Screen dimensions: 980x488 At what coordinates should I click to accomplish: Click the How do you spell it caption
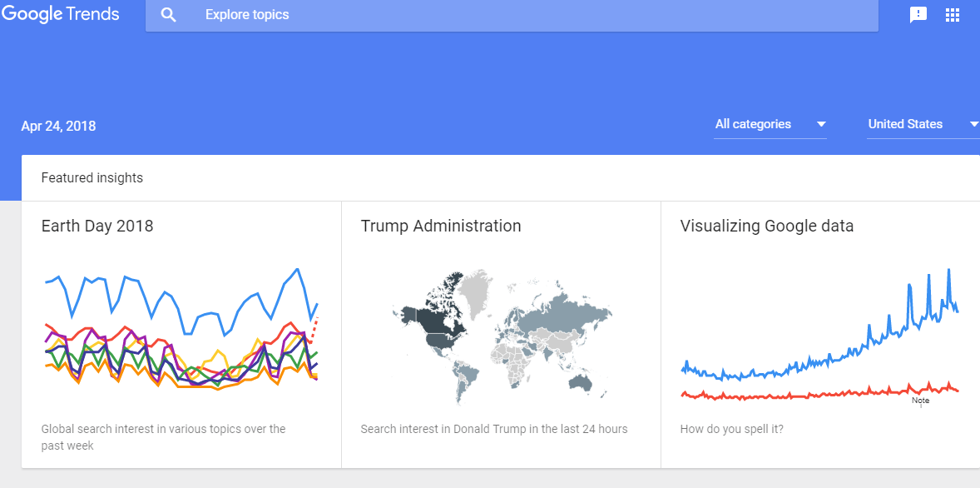[731, 430]
